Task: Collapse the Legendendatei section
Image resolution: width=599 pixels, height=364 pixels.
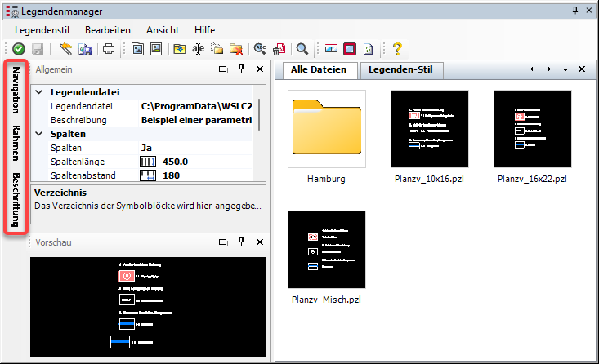Action: coord(38,93)
